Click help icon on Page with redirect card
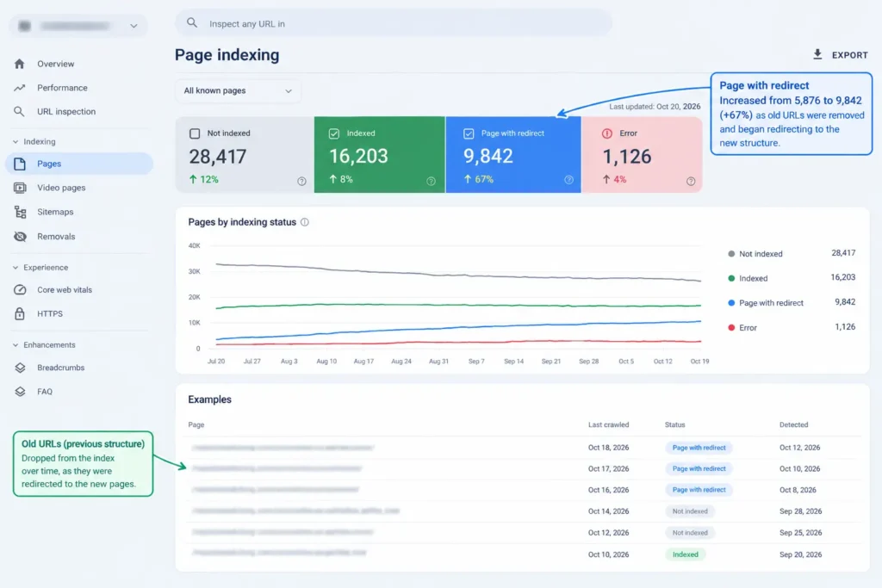The image size is (882, 588). point(568,180)
